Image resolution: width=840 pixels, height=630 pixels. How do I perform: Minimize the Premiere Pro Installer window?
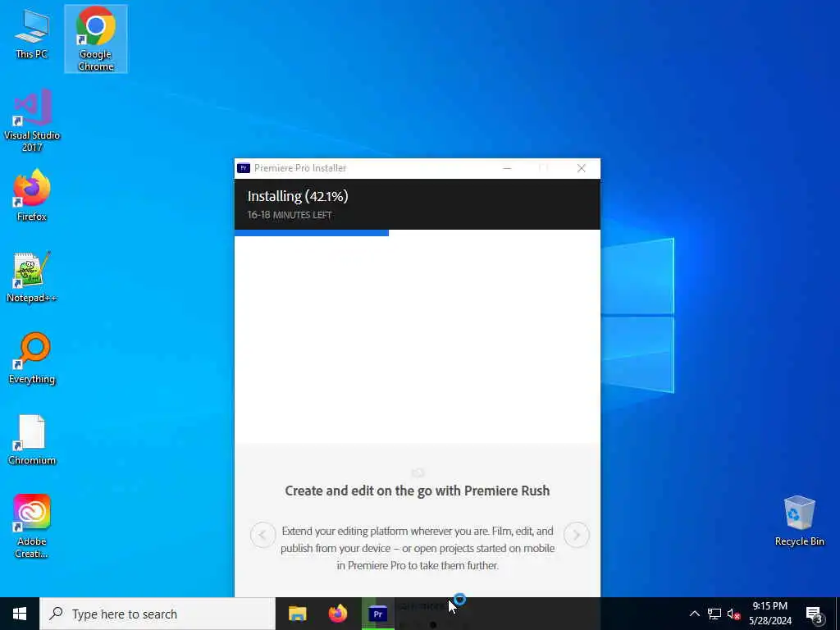point(507,168)
